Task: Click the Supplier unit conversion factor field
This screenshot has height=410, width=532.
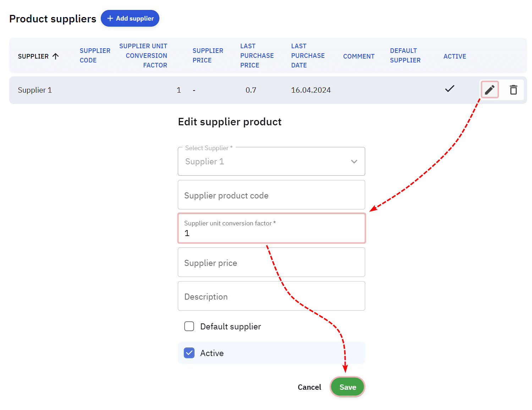Action: tap(271, 229)
